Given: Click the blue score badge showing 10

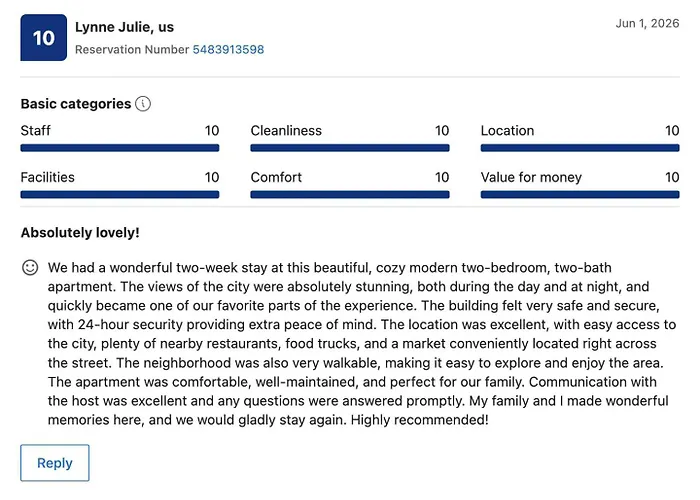Looking at the screenshot, I should pyautogui.click(x=44, y=38).
